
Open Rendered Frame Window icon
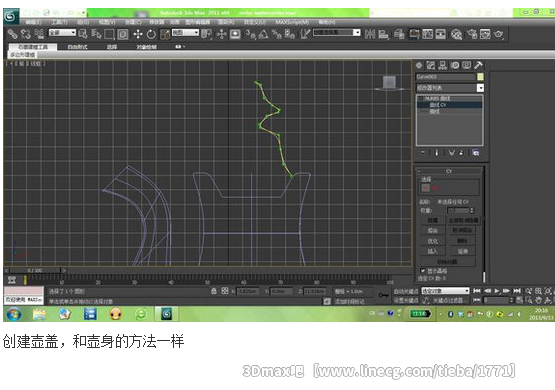pos(485,34)
